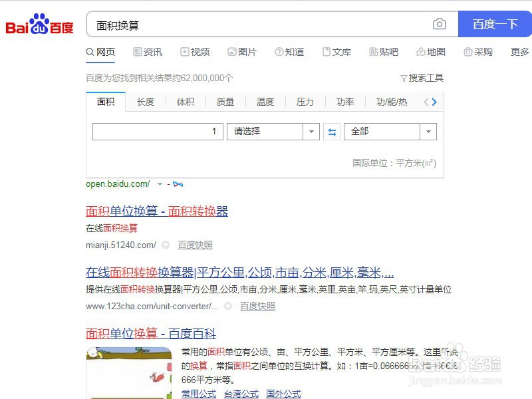Click 国际单位：平方米(㎡) text
This screenshot has height=399, width=532.
[x=394, y=163]
